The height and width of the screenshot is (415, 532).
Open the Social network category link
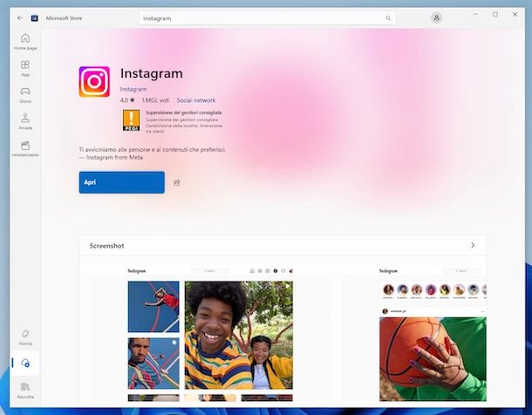[x=196, y=100]
